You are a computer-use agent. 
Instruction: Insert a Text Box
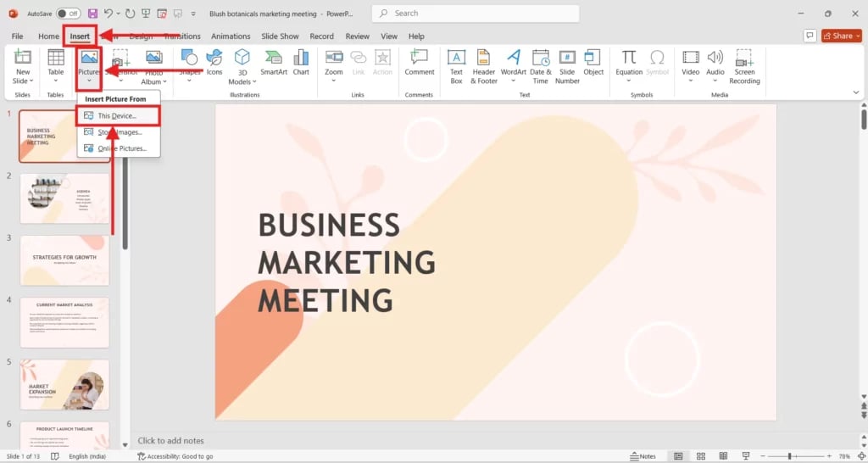point(456,59)
